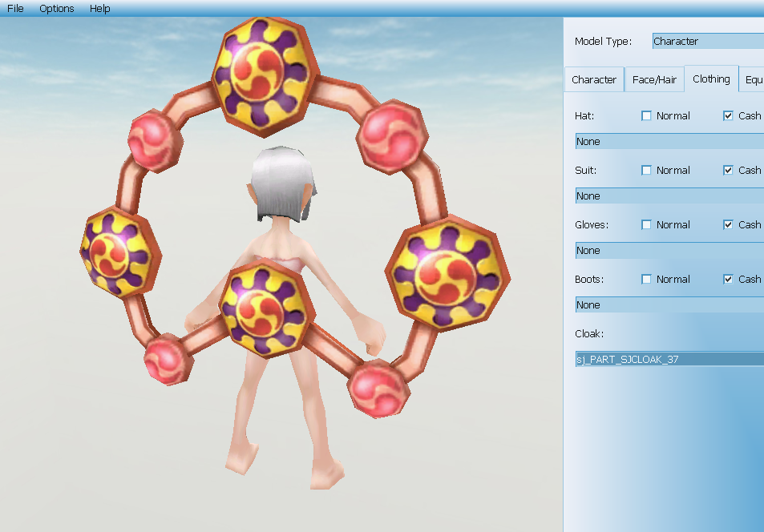Enable the Hat Normal checkbox
The width and height of the screenshot is (764, 532).
point(647,116)
